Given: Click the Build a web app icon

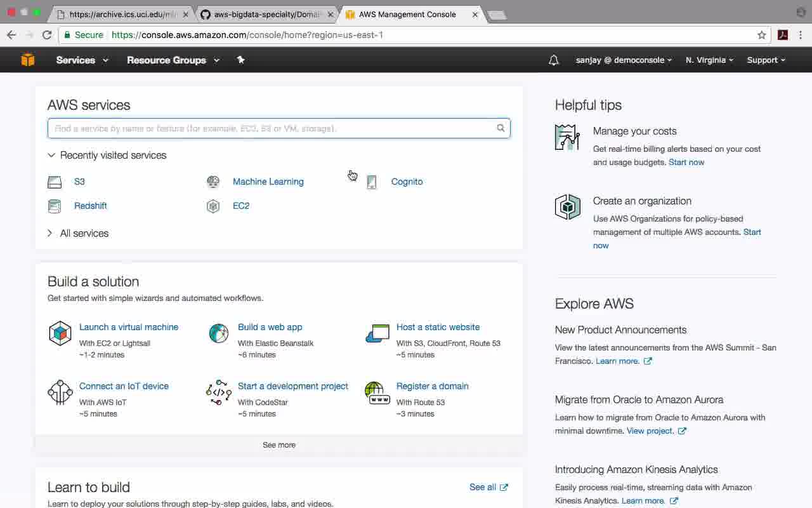Looking at the screenshot, I should click(x=219, y=333).
